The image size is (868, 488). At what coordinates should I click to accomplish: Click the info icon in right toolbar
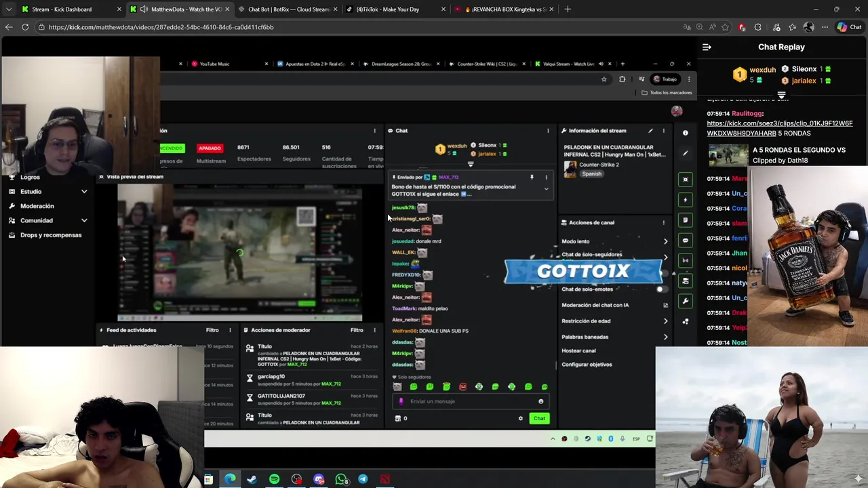coord(685,133)
